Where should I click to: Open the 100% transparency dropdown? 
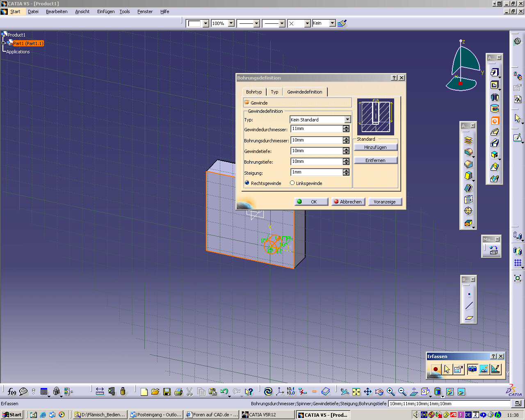click(231, 23)
